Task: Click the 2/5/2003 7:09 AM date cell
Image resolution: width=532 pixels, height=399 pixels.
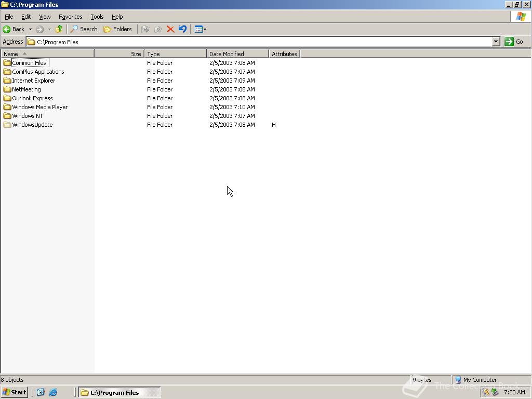Action: [232, 81]
